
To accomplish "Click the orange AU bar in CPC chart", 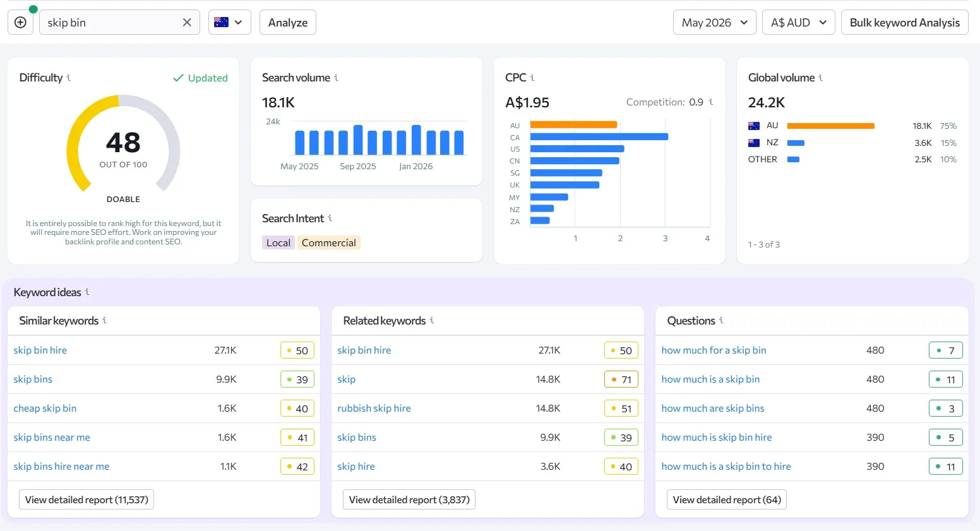I will pyautogui.click(x=573, y=125).
